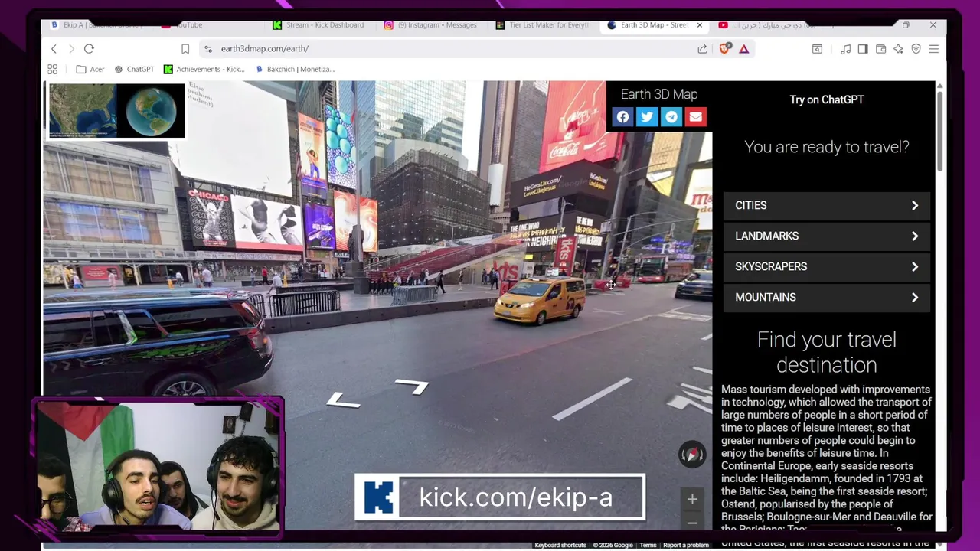Click the share icon in address bar
Screen dimensions: 980x551
(702, 49)
